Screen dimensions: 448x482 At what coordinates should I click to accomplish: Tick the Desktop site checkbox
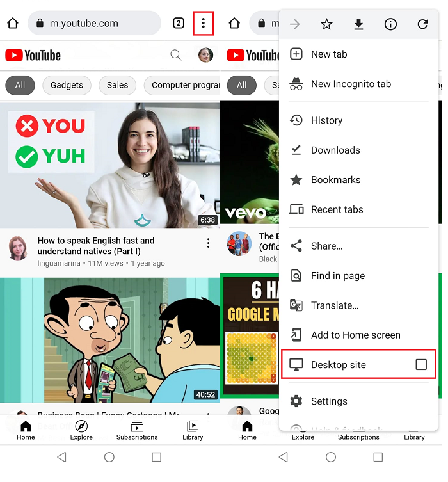pyautogui.click(x=421, y=365)
